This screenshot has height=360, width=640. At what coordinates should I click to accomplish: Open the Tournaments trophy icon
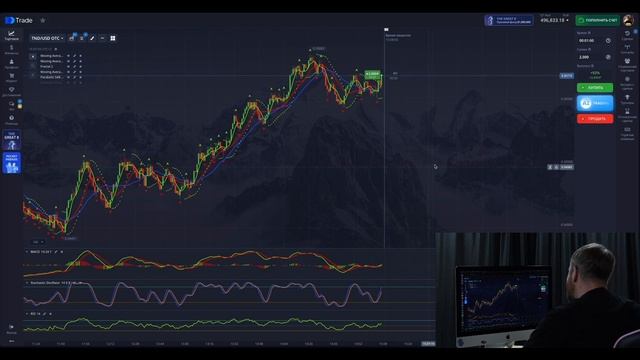[x=627, y=99]
